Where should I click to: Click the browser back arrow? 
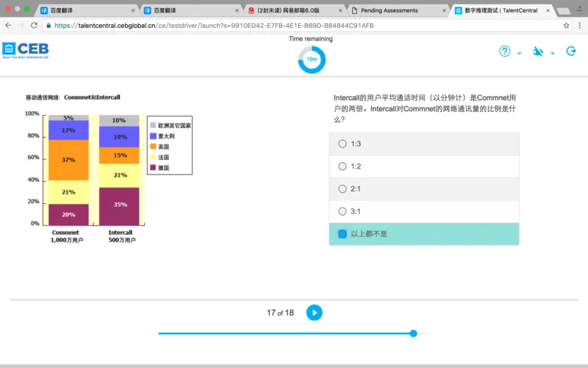8,25
